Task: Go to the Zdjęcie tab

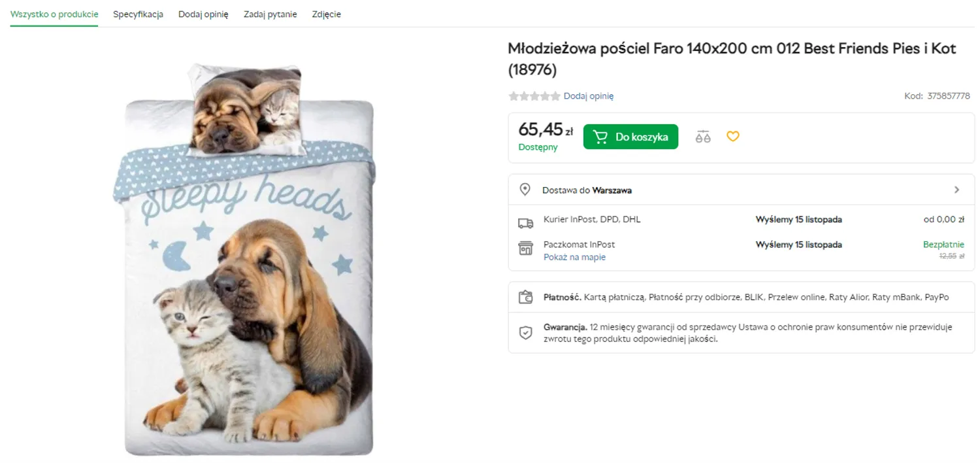Action: tap(327, 14)
